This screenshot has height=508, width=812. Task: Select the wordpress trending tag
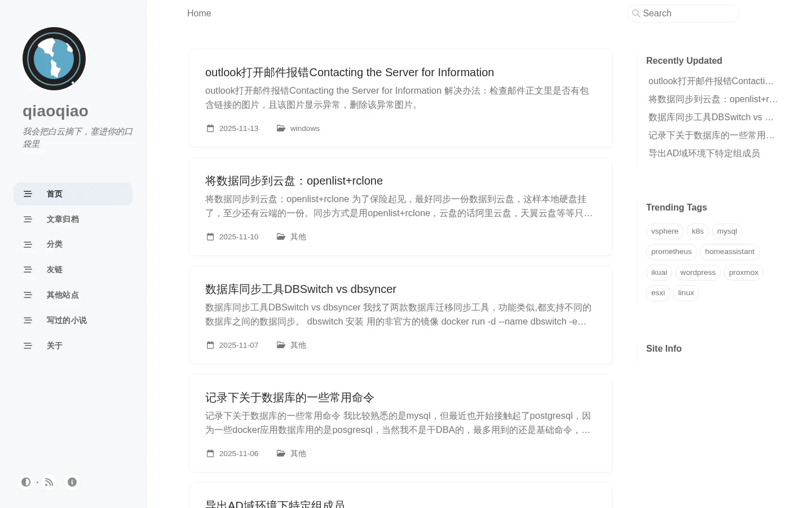pos(698,273)
